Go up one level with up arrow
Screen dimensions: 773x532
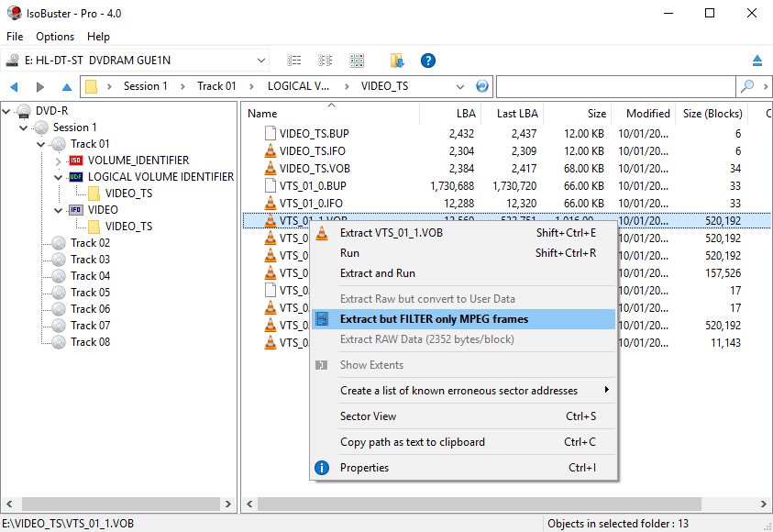click(67, 87)
